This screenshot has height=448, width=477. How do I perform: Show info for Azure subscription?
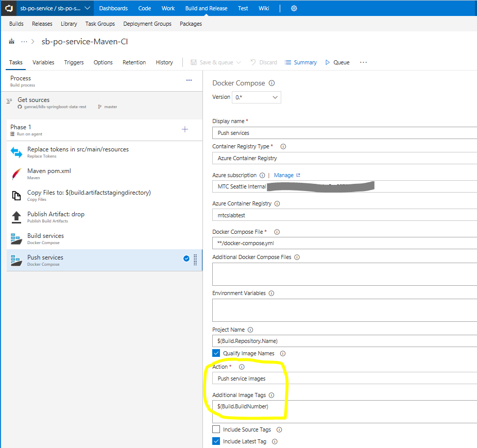262,175
